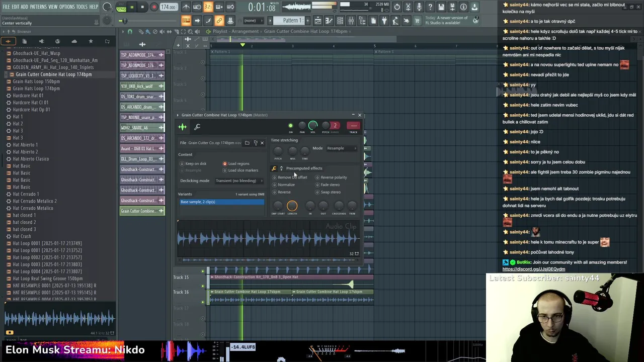This screenshot has height=362, width=644.
Task: Open the playlist options menu arrow
Action: [123, 31]
